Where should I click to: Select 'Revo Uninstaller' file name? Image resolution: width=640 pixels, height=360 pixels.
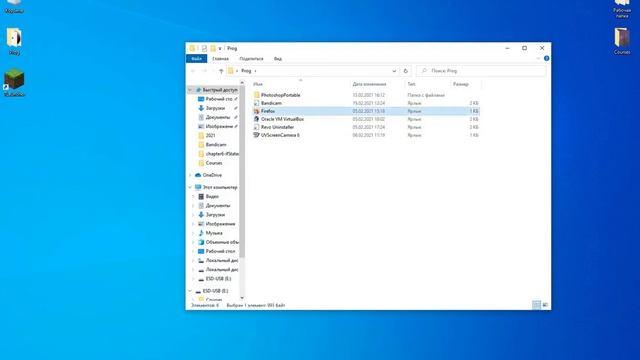click(278, 127)
